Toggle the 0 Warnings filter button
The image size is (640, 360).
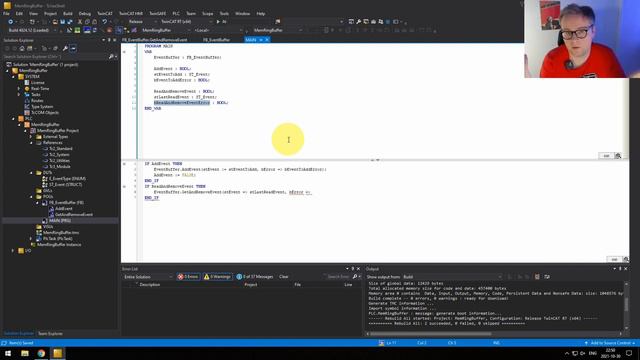coord(218,277)
